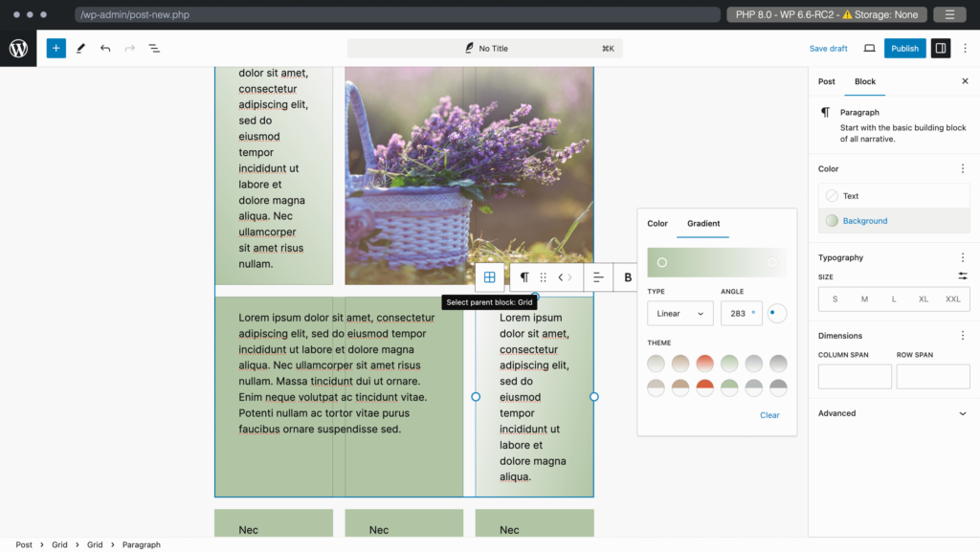
Task: Click the left gradient bar control point
Action: point(662,262)
